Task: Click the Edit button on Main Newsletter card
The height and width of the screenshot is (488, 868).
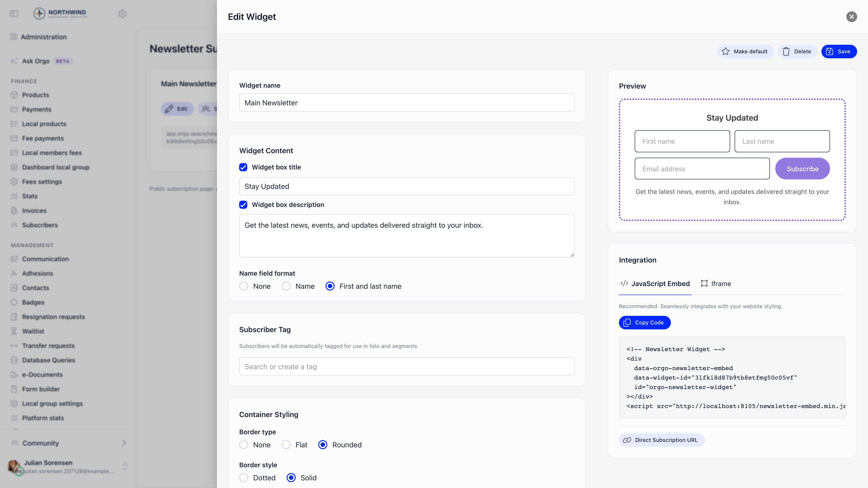Action: click(x=177, y=109)
